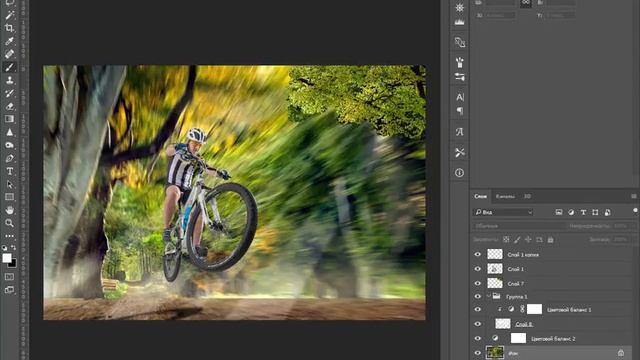Hide the 'Цветовой баланс 2' adjustment layer
This screenshot has width=640, height=360.
click(x=478, y=338)
